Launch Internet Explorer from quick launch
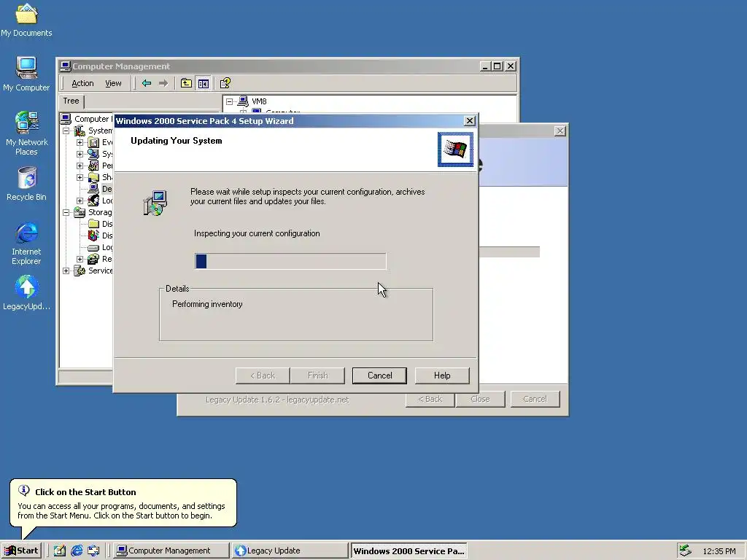Image resolution: width=747 pixels, height=560 pixels. coord(77,551)
